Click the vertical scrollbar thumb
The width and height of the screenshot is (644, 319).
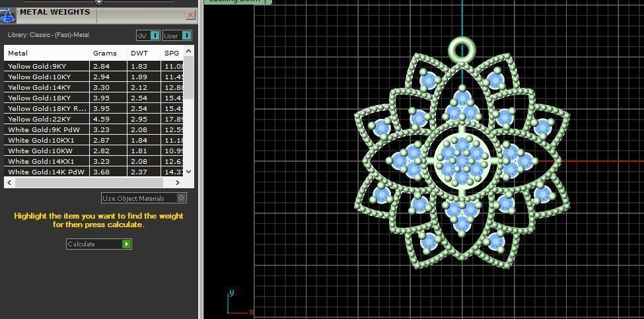coord(188,77)
